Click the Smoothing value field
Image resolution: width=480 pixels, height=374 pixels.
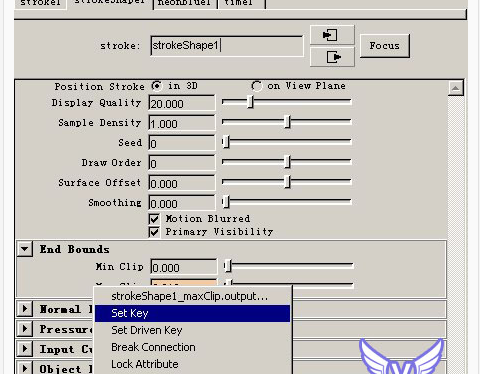[182, 203]
